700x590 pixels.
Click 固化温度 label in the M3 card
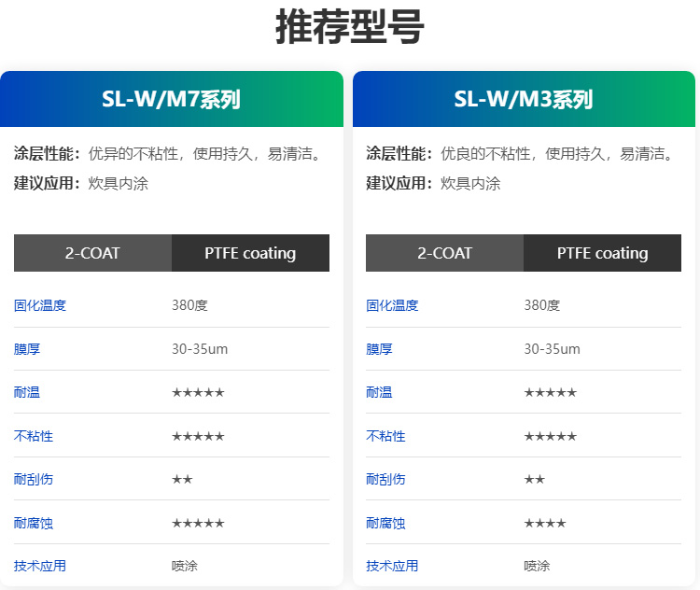pos(392,305)
